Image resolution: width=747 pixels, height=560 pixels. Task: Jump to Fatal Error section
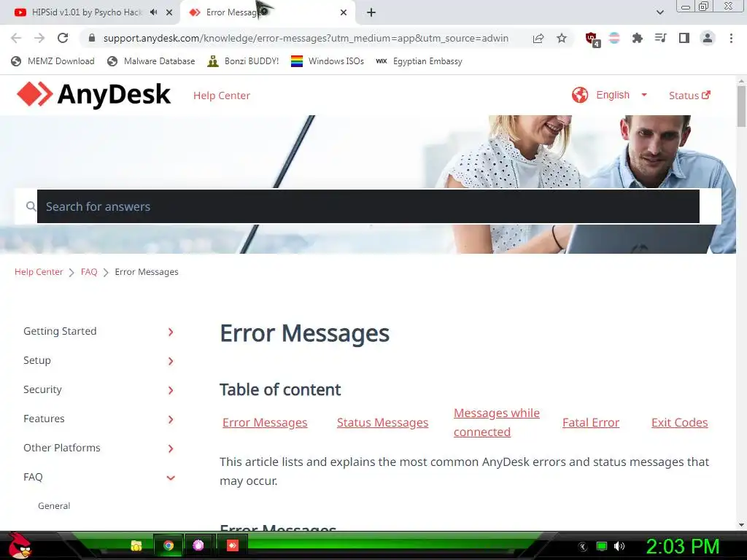(591, 422)
